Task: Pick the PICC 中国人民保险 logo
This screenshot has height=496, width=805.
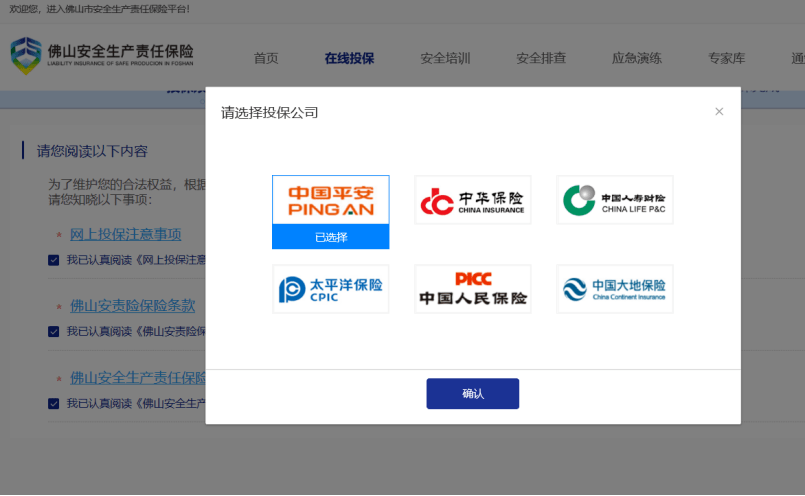Action: coord(472,289)
